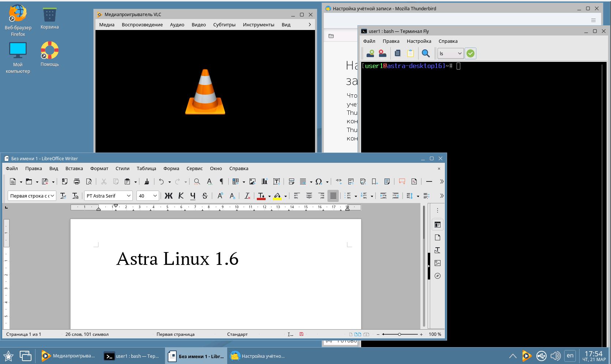Toggle bold formatting (Ж)

(x=169, y=196)
